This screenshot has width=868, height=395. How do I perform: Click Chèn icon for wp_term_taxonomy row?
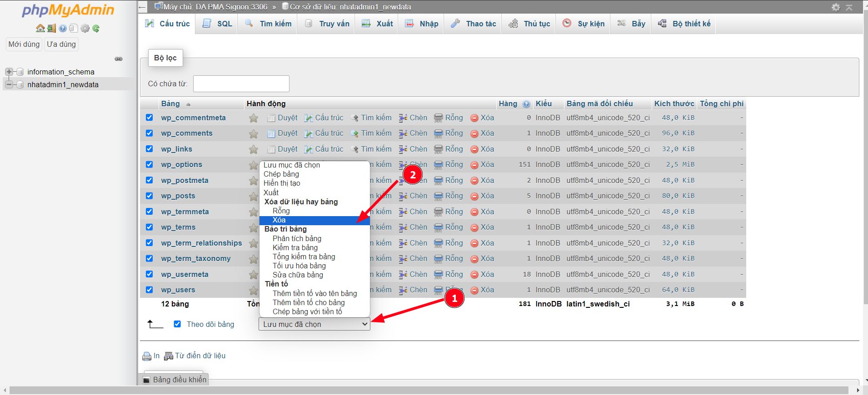tap(403, 259)
